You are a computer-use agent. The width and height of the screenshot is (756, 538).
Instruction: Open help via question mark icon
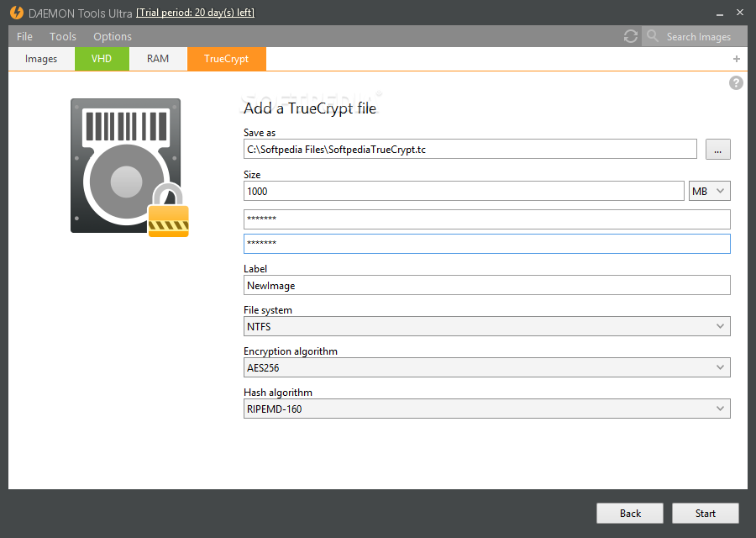coord(736,83)
